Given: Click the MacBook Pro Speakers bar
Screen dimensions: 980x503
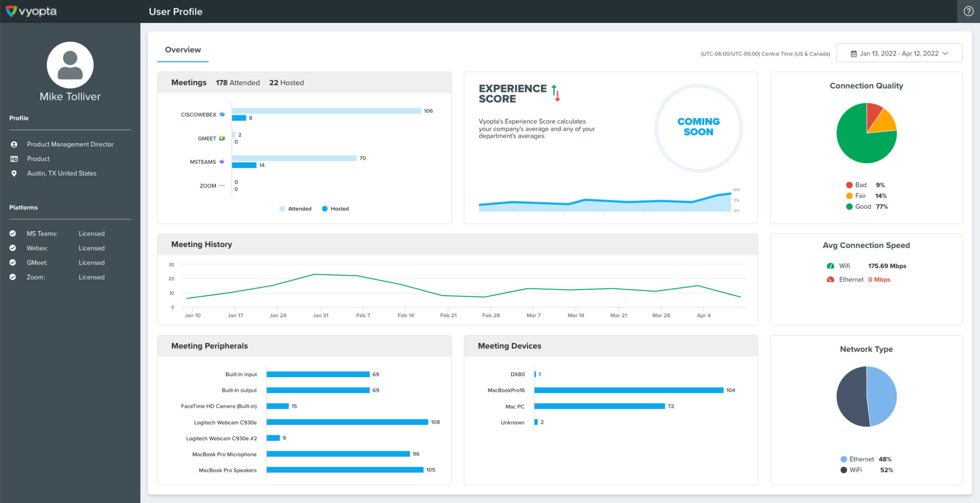Looking at the screenshot, I should pos(345,470).
